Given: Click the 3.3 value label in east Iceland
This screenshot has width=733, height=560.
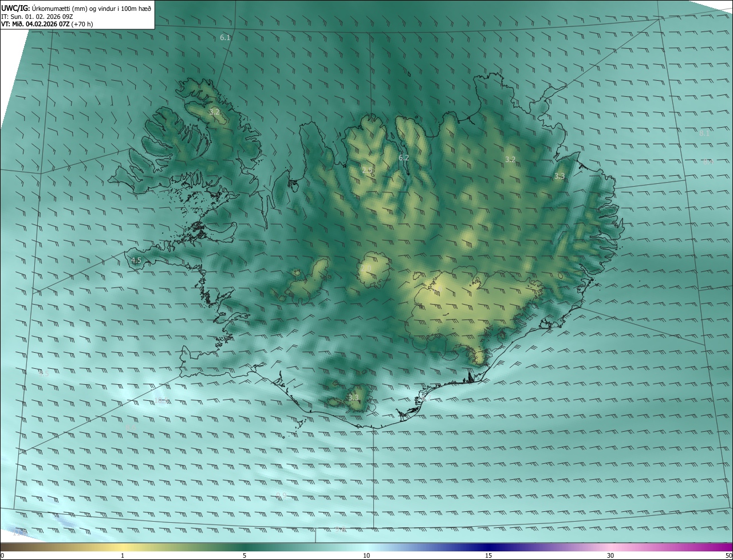Looking at the screenshot, I should [x=559, y=176].
